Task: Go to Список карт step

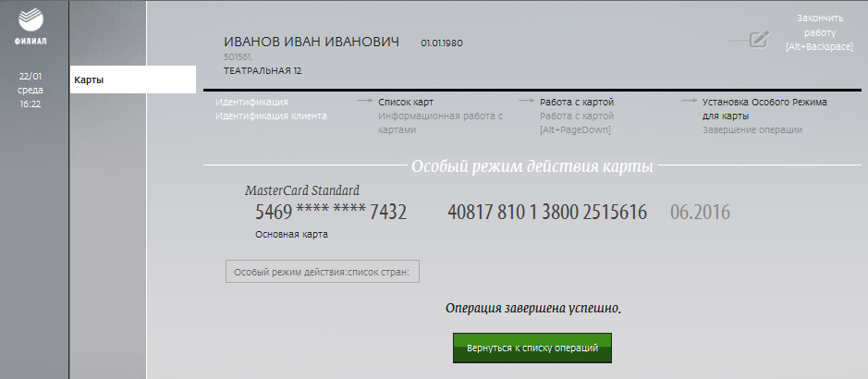Action: [x=406, y=103]
